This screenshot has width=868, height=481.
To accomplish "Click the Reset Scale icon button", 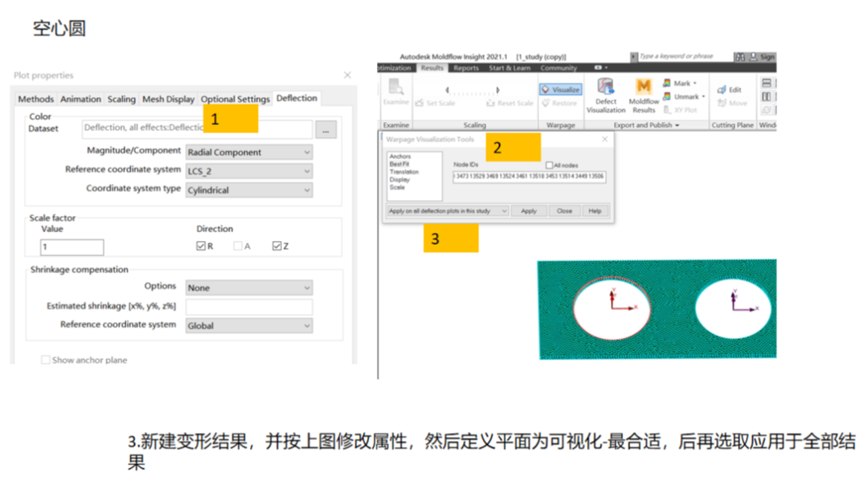I will tap(490, 103).
